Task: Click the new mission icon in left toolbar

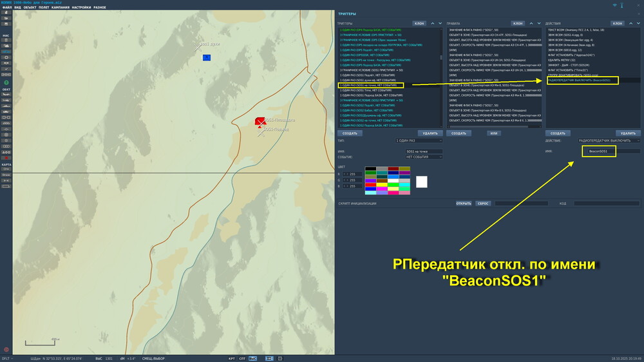Action: coord(6,13)
